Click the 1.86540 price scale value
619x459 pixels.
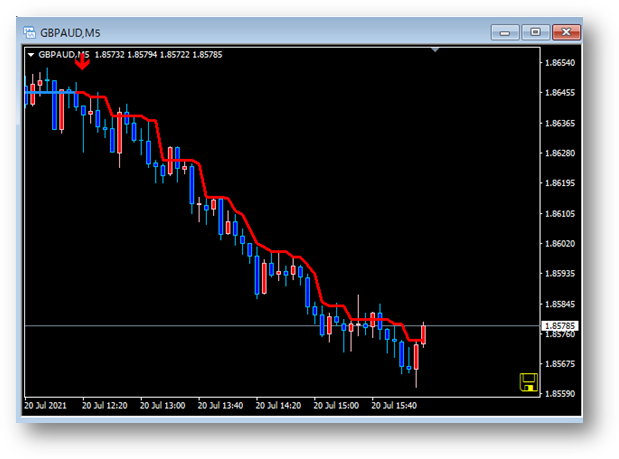(560, 63)
